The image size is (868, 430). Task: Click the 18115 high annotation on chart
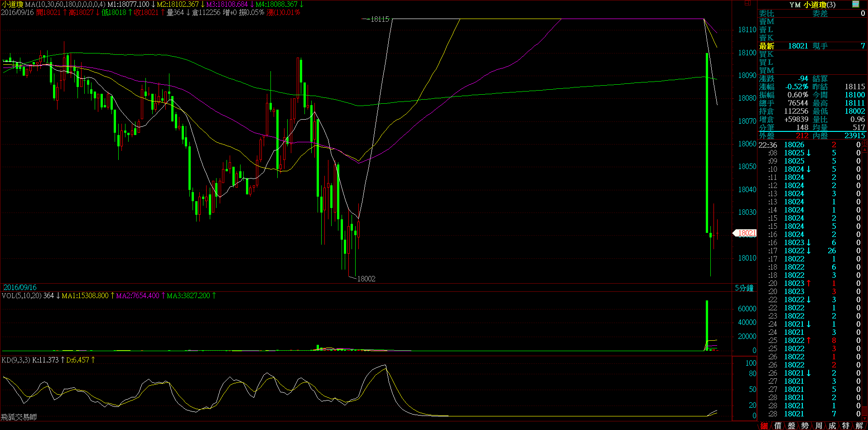point(380,19)
